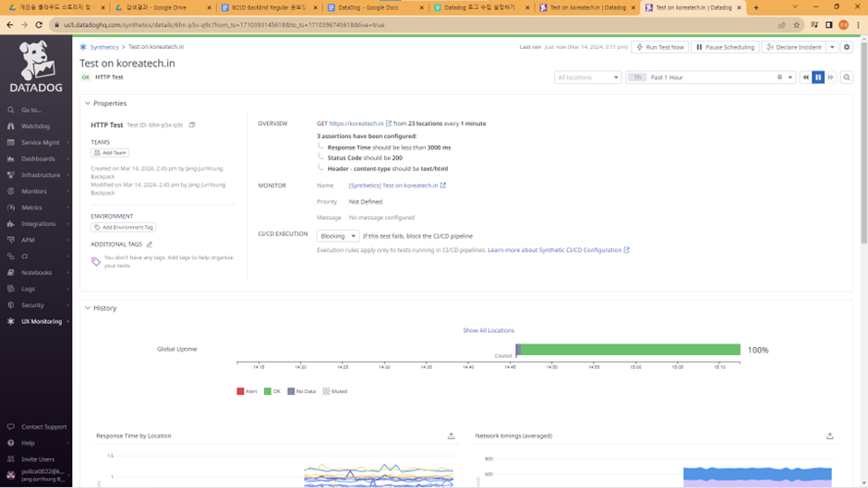The width and height of the screenshot is (868, 488).
Task: Collapse the History section
Action: [88, 308]
